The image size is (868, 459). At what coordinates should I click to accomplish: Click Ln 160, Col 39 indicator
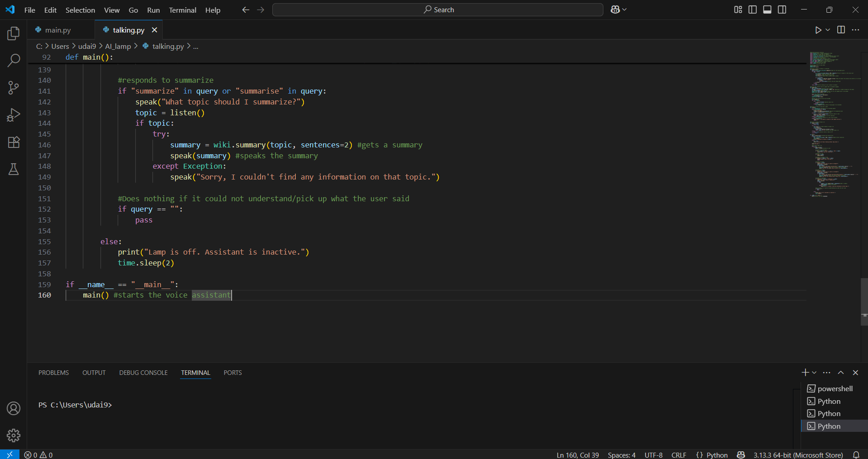578,455
